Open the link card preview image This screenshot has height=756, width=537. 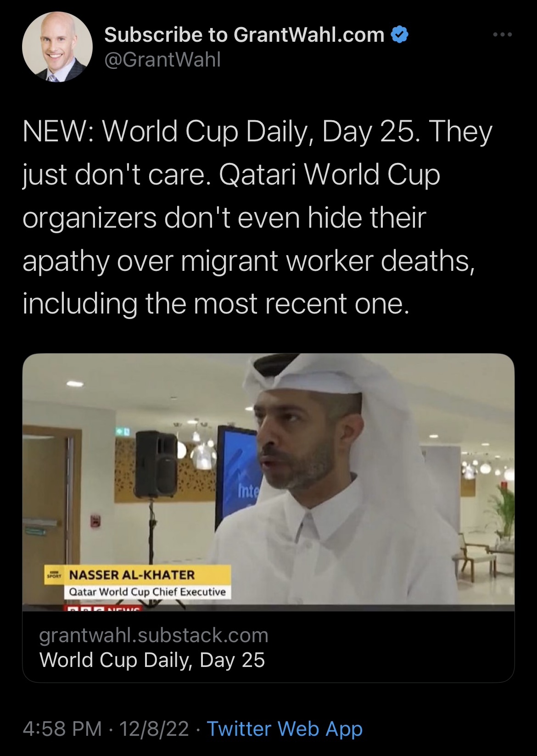268,482
